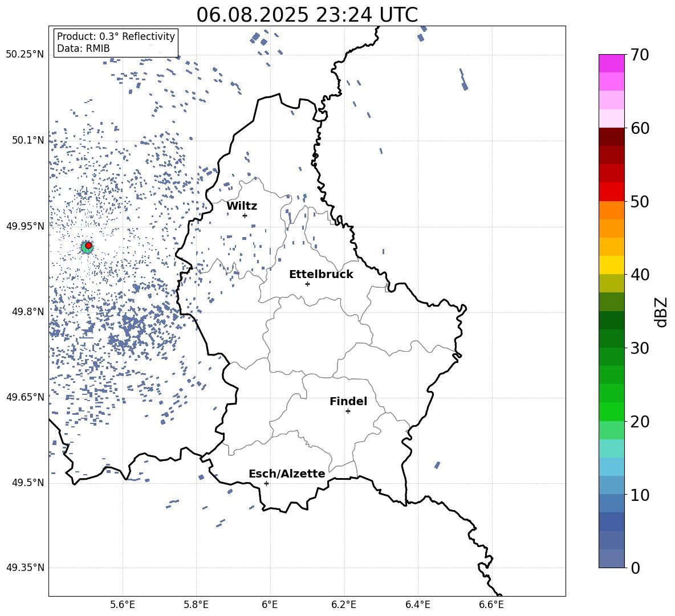Click the Data: RMIB text

coord(83,48)
